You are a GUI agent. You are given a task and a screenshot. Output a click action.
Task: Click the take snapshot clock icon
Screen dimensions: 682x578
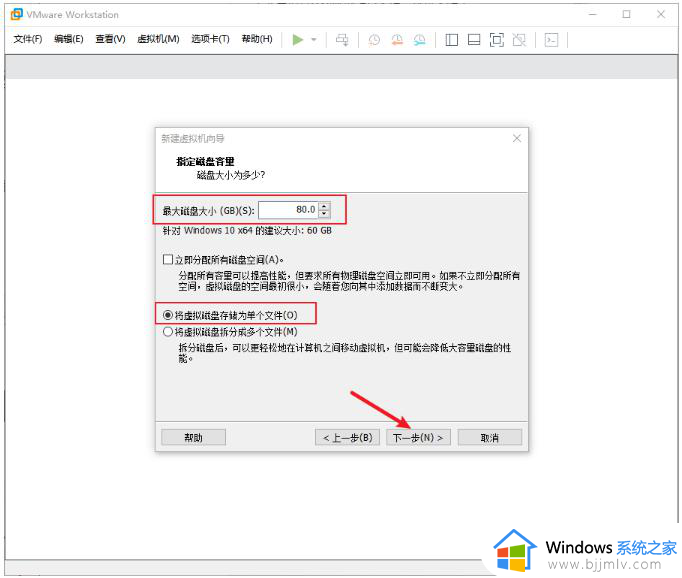pos(374,40)
